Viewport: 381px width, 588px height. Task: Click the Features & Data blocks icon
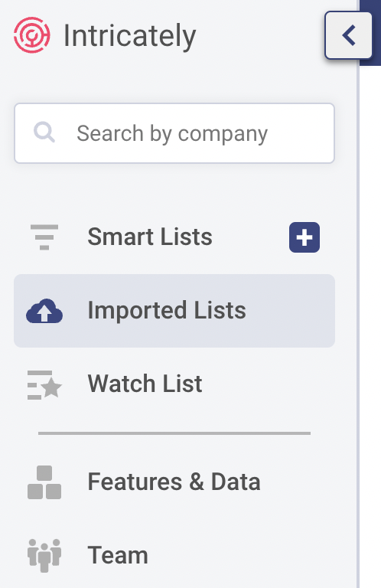[x=44, y=482]
